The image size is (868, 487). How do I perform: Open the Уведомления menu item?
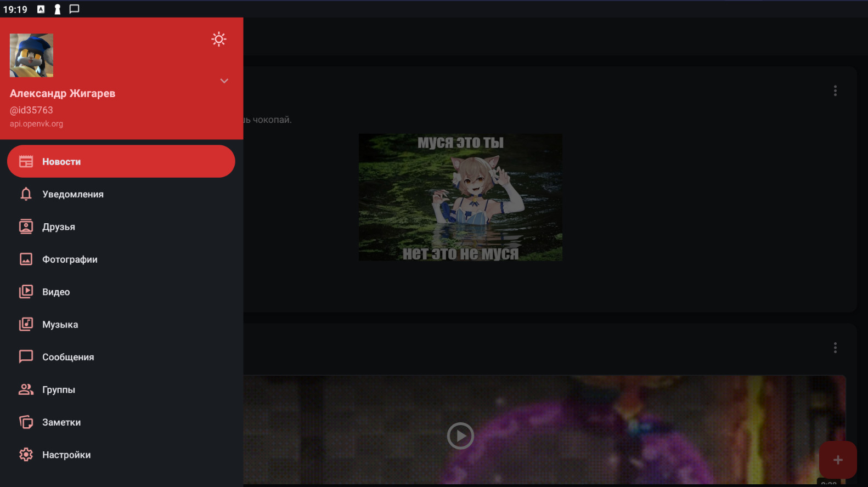121,194
